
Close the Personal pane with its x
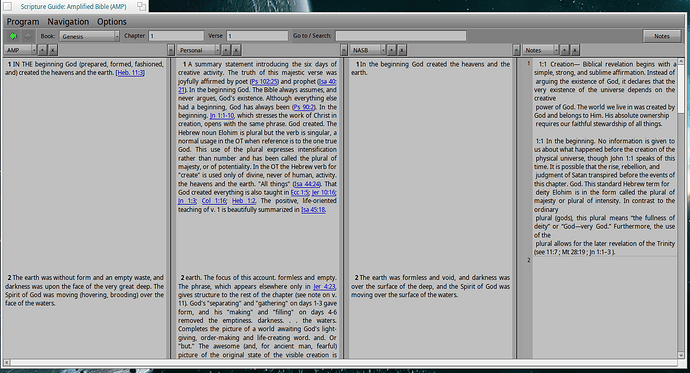[236, 50]
